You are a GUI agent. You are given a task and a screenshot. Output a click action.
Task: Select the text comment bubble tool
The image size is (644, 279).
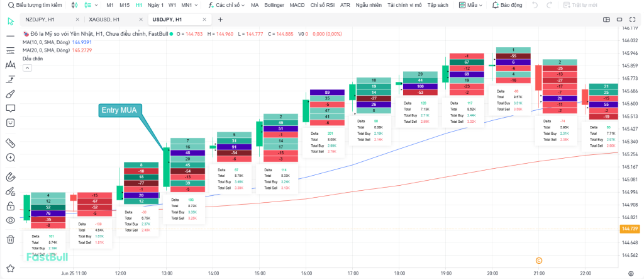tap(10, 108)
